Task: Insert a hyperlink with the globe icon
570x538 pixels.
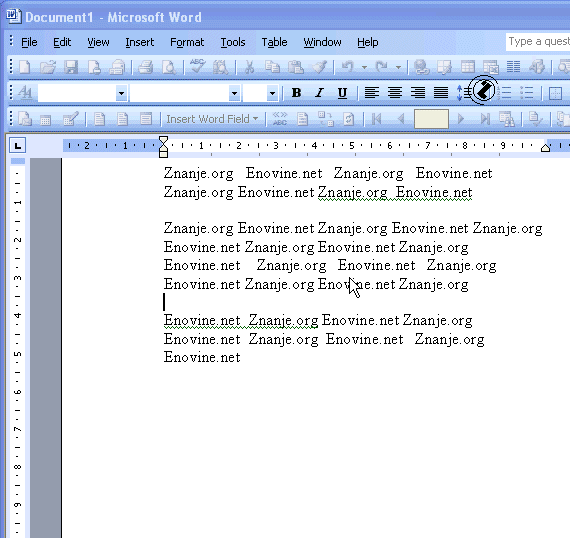Action: (421, 67)
